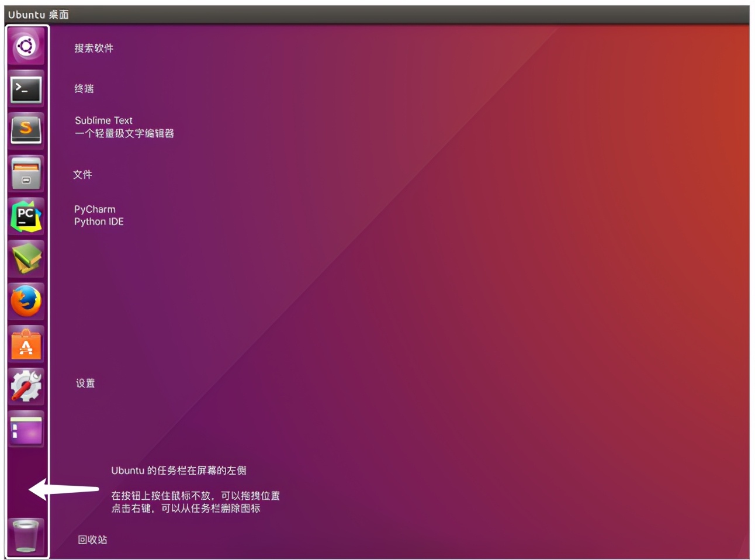Click the 'Python IDE' description text
Screen dimensions: 755x560
(x=99, y=222)
